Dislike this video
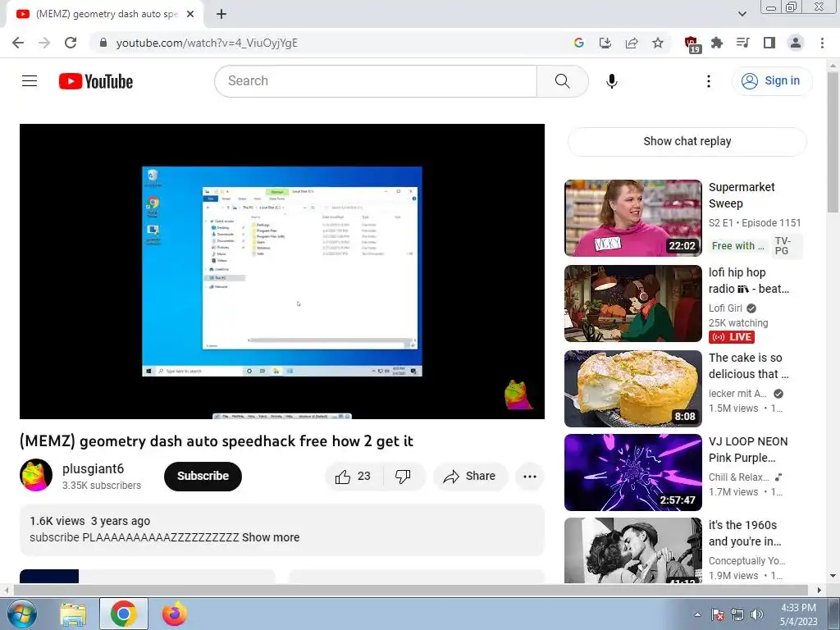The width and height of the screenshot is (840, 630). 404,477
